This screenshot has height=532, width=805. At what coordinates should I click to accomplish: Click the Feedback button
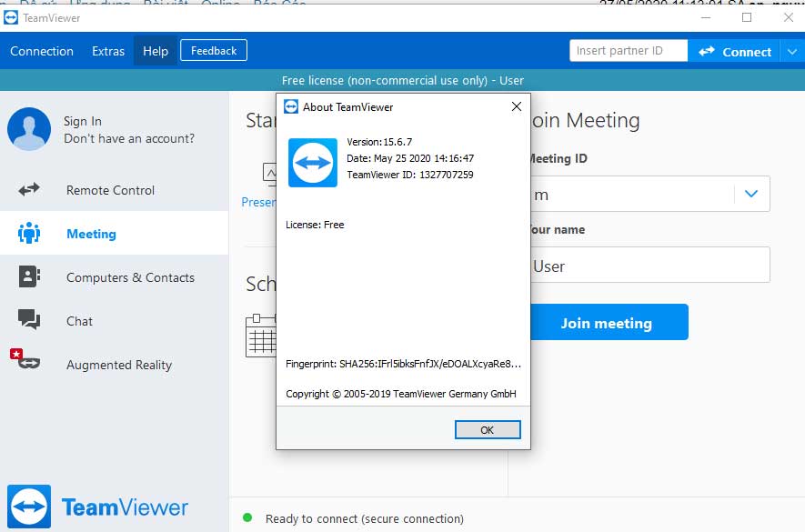[x=213, y=50]
